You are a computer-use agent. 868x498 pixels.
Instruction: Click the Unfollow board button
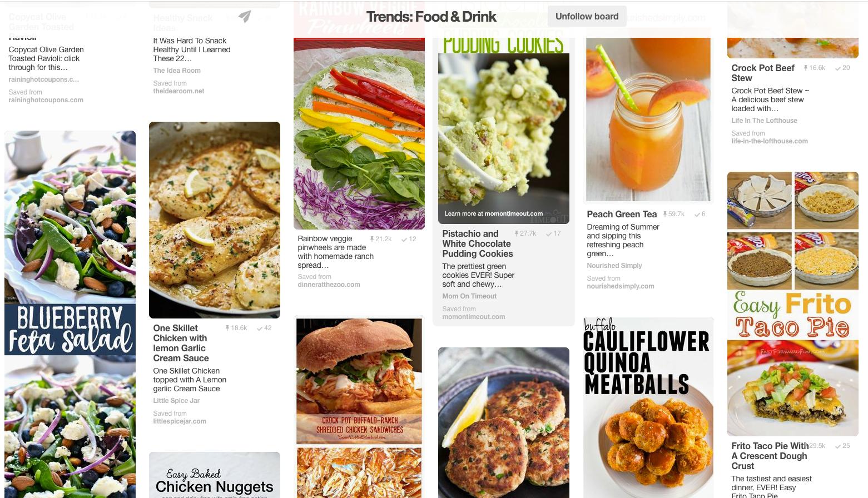pos(587,16)
